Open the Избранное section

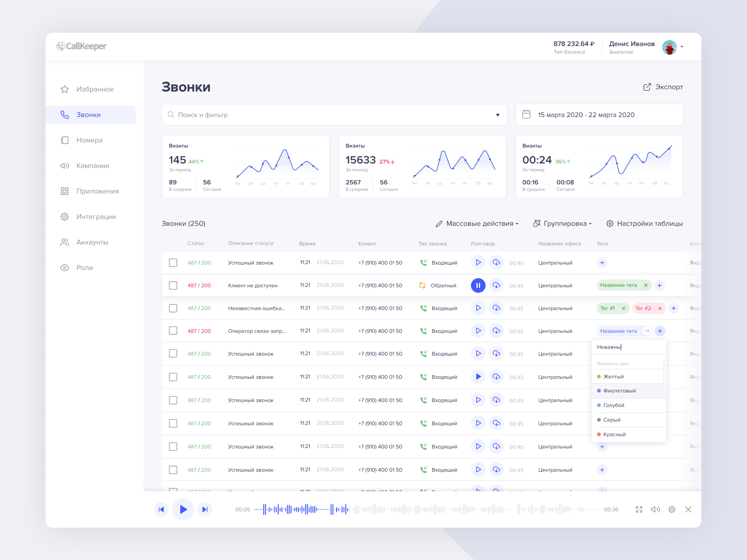pyautogui.click(x=94, y=89)
